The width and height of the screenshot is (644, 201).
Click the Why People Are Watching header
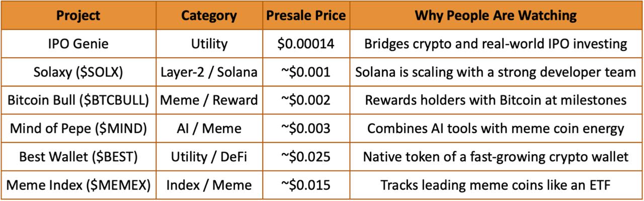click(x=496, y=16)
